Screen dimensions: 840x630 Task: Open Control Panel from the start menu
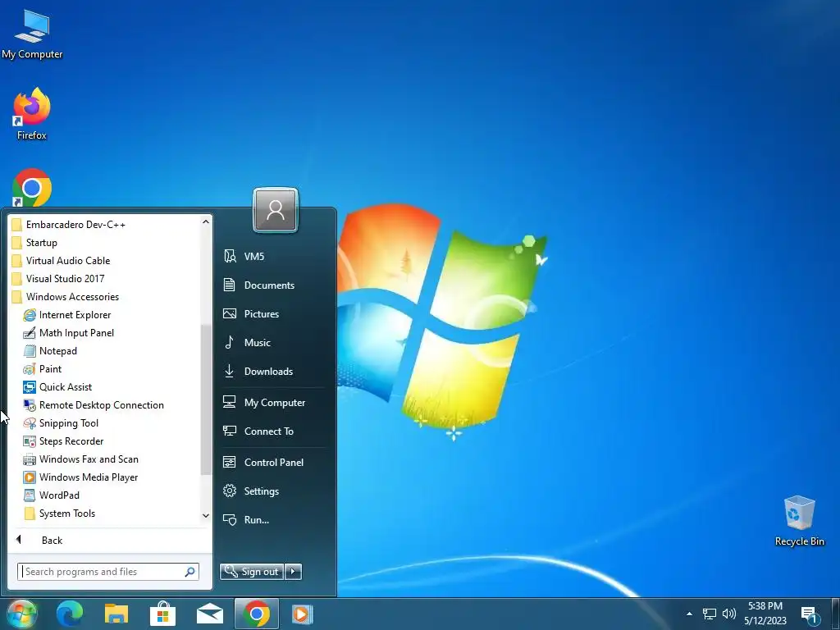[x=263, y=463]
